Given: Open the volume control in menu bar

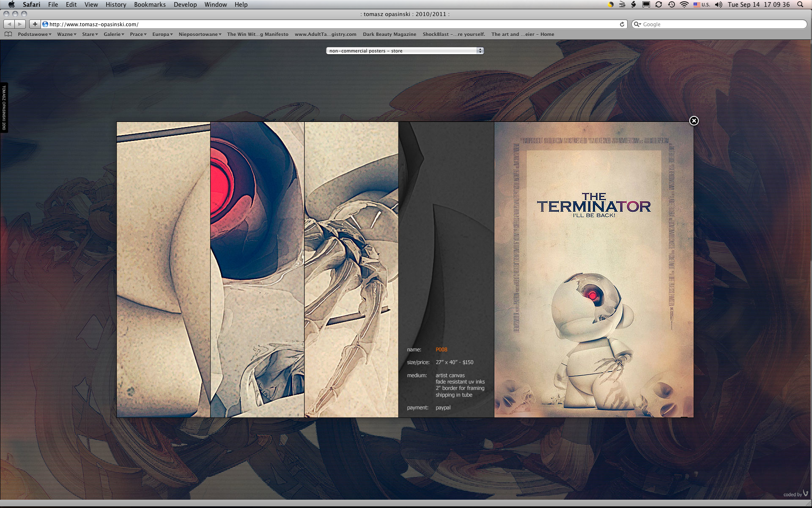Looking at the screenshot, I should point(719,5).
